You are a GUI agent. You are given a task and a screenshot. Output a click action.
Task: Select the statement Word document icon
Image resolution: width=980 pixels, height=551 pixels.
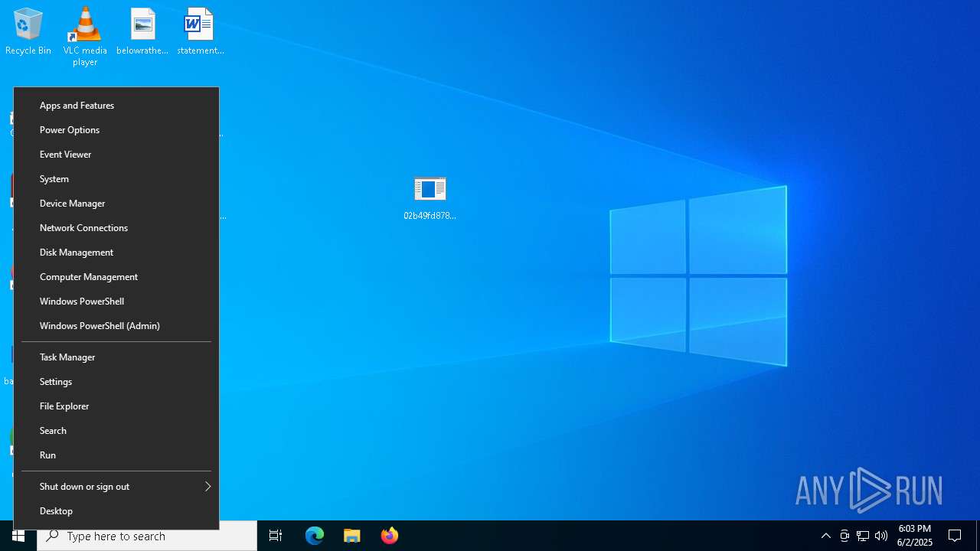click(x=200, y=31)
